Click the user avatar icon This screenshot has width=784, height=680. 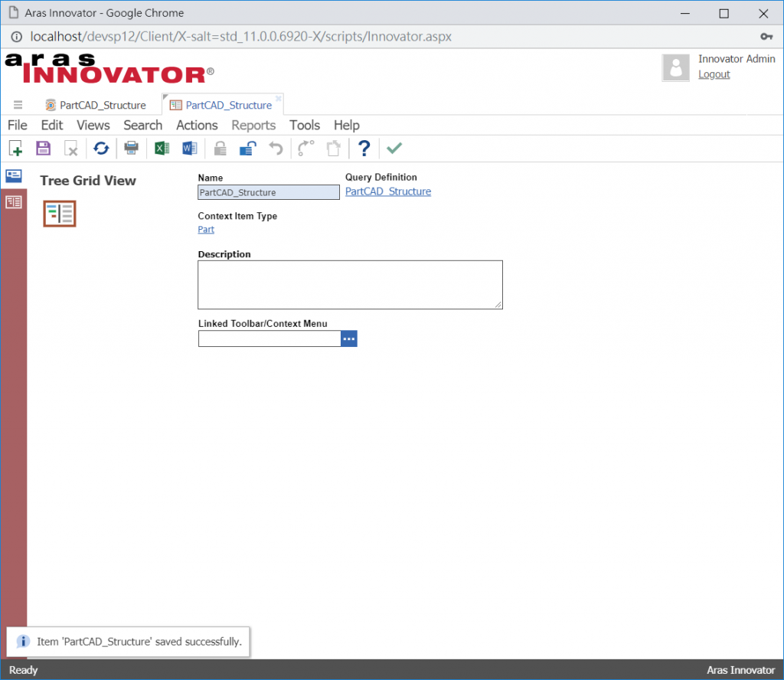(675, 67)
